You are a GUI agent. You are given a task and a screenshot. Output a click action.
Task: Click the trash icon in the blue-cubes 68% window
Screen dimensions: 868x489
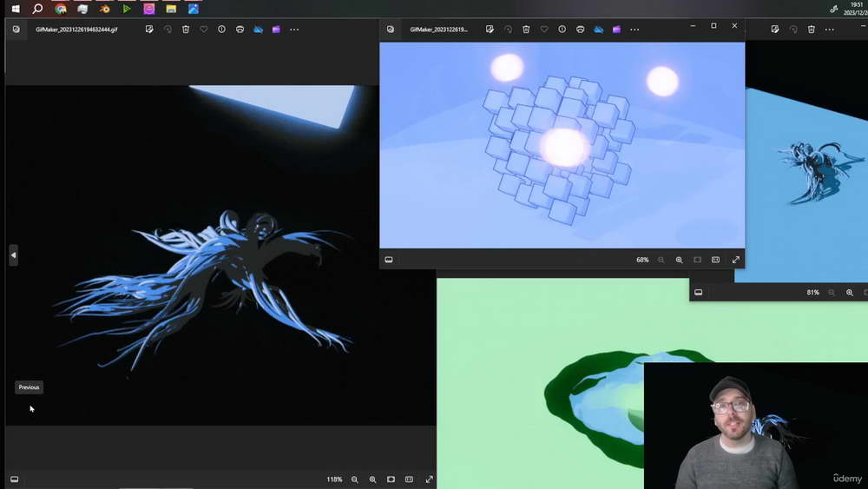point(527,30)
